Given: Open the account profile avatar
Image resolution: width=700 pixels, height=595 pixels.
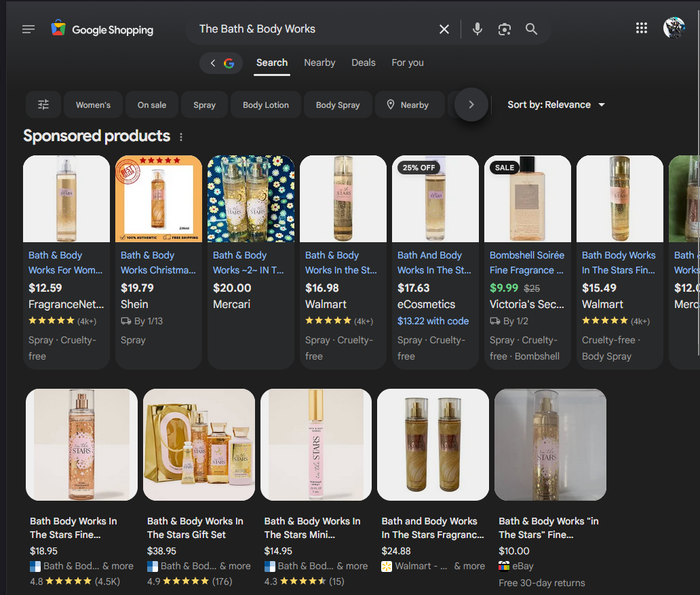Looking at the screenshot, I should pos(674,28).
